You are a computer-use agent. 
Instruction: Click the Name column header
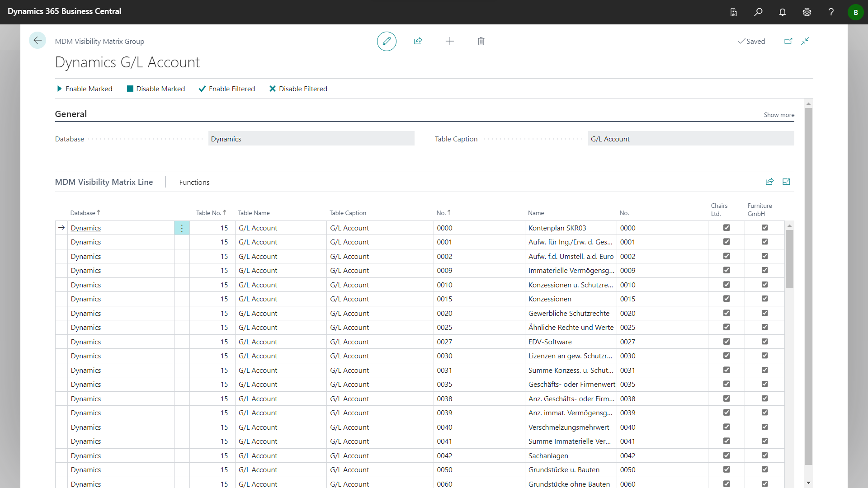[536, 213]
